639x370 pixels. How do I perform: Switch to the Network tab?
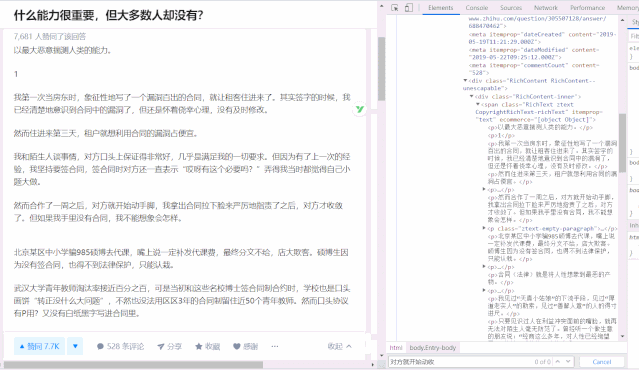click(546, 8)
